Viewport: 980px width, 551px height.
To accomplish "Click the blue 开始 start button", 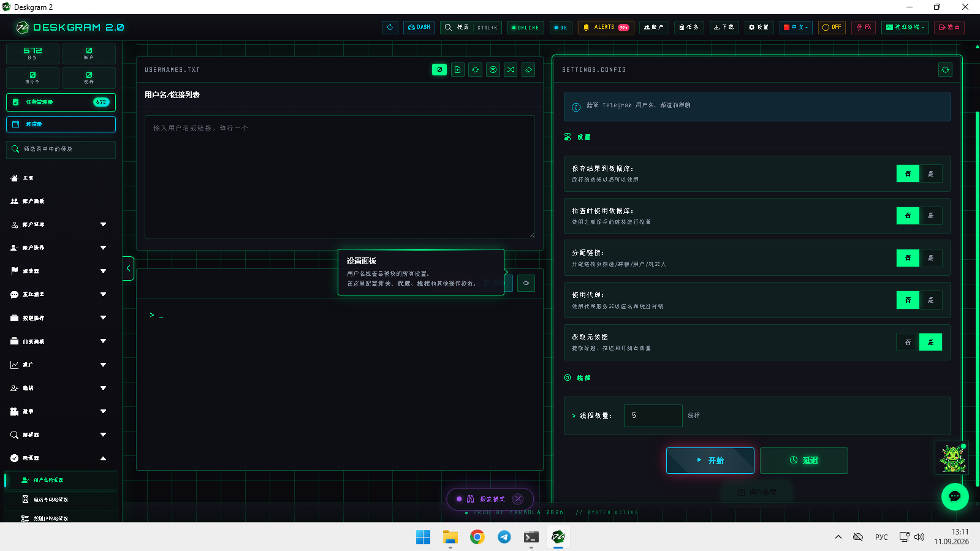I will [x=710, y=460].
